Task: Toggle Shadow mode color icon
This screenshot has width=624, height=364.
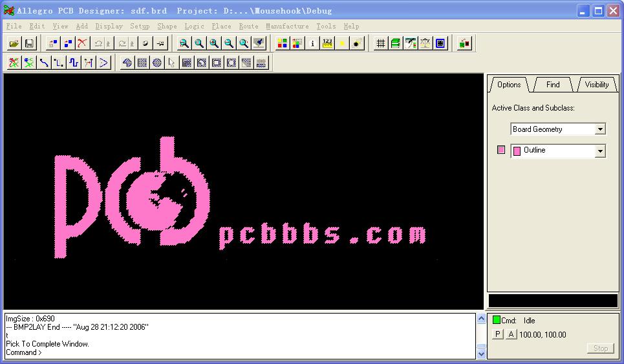Action: (x=297, y=43)
